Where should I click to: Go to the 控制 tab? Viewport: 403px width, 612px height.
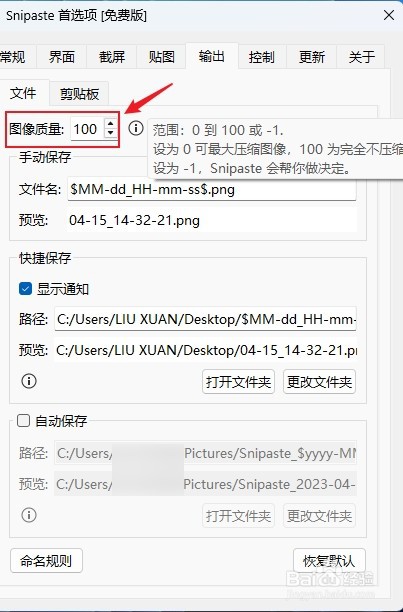(262, 57)
